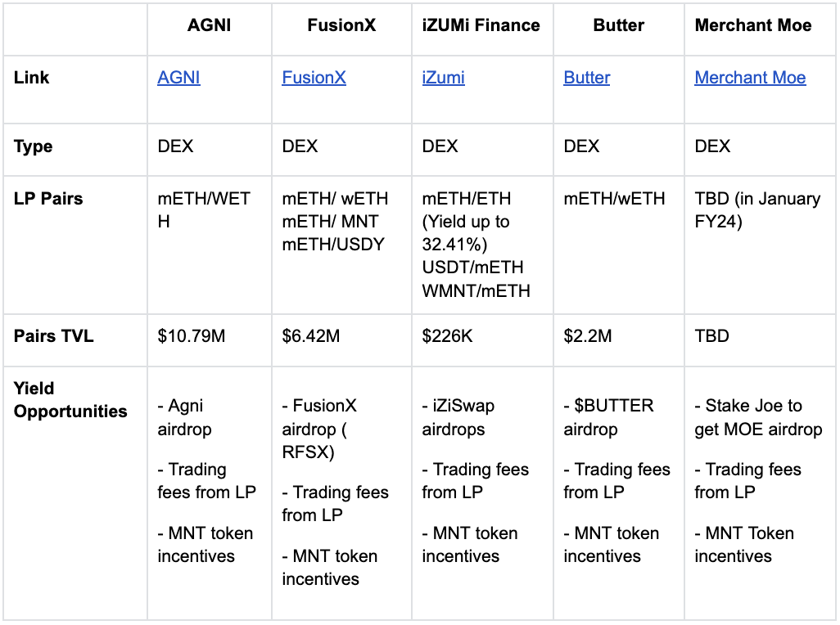
Task: Click the $2.2M TVL cell
Action: coord(619,340)
